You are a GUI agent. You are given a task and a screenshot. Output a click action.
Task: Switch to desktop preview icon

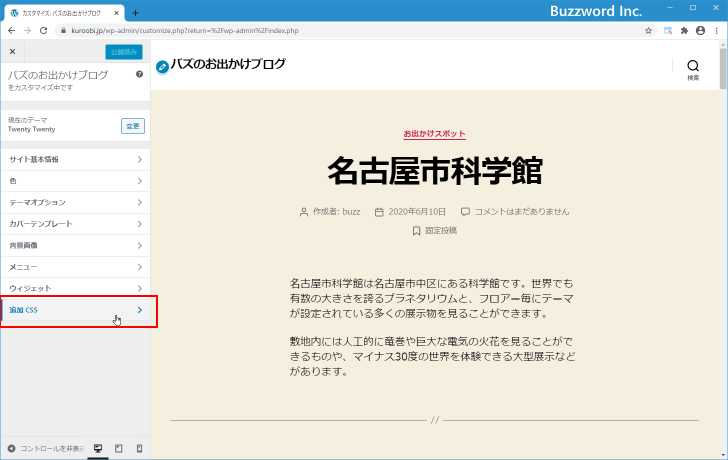click(x=98, y=448)
